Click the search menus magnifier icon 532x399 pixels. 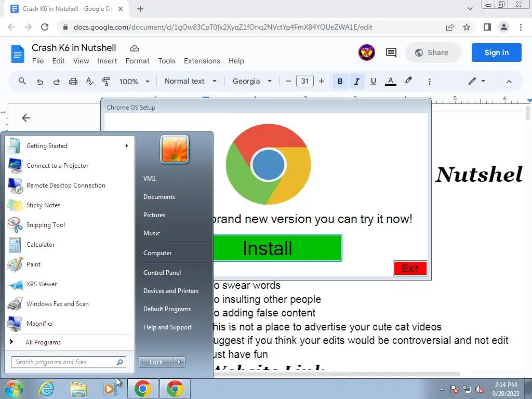tap(22, 81)
